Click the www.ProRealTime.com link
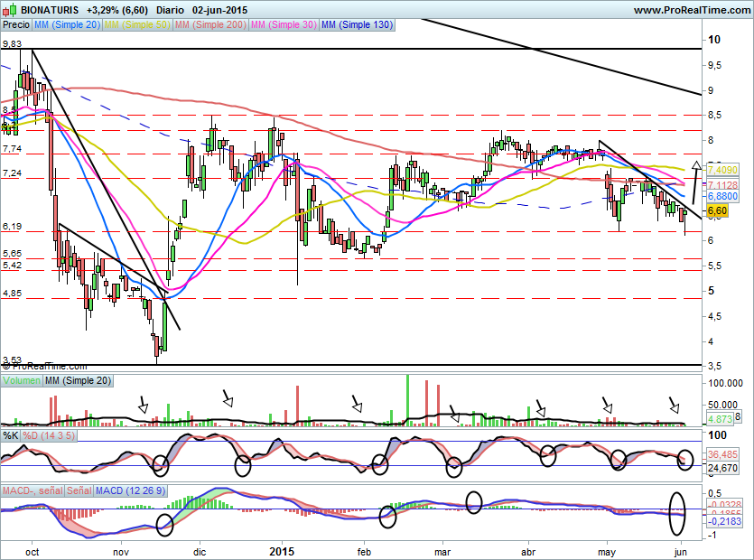This screenshot has width=754, height=560. pos(692,10)
